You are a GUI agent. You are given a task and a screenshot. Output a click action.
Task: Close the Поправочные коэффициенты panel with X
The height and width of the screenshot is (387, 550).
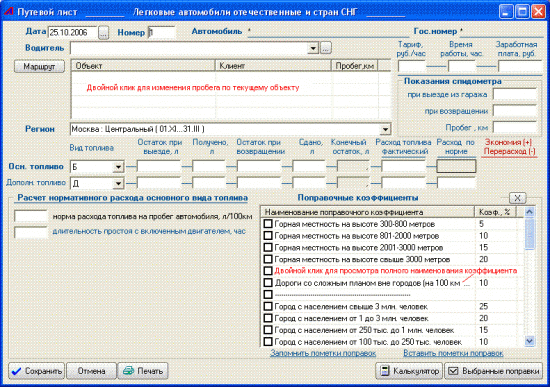tap(517, 198)
